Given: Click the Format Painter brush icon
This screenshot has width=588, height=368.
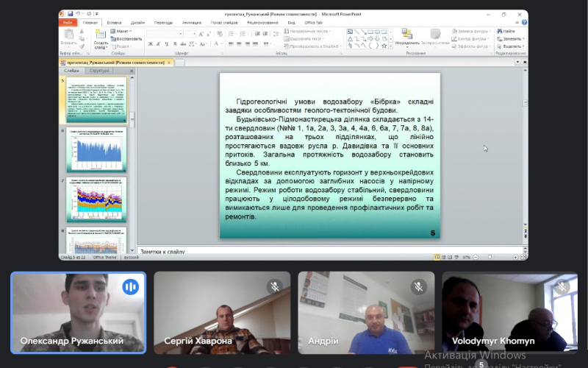Looking at the screenshot, I should (82, 46).
